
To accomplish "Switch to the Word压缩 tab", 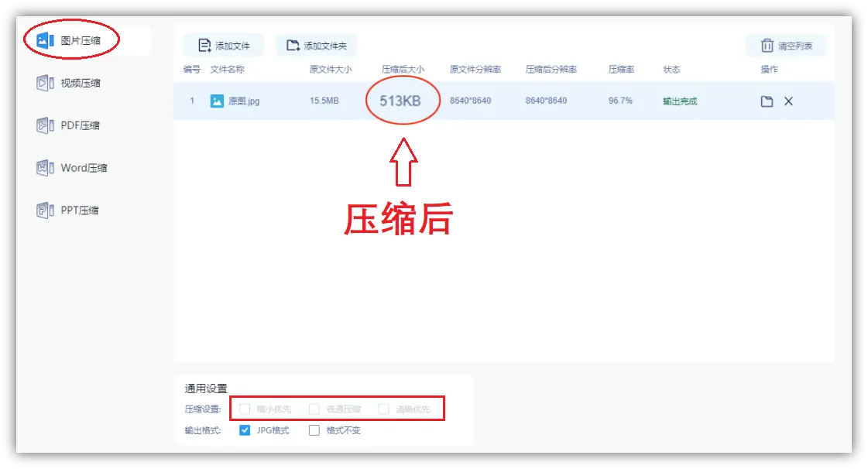I will [x=76, y=168].
